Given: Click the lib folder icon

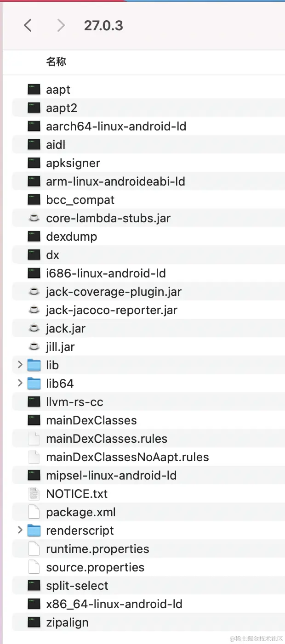Looking at the screenshot, I should point(34,365).
